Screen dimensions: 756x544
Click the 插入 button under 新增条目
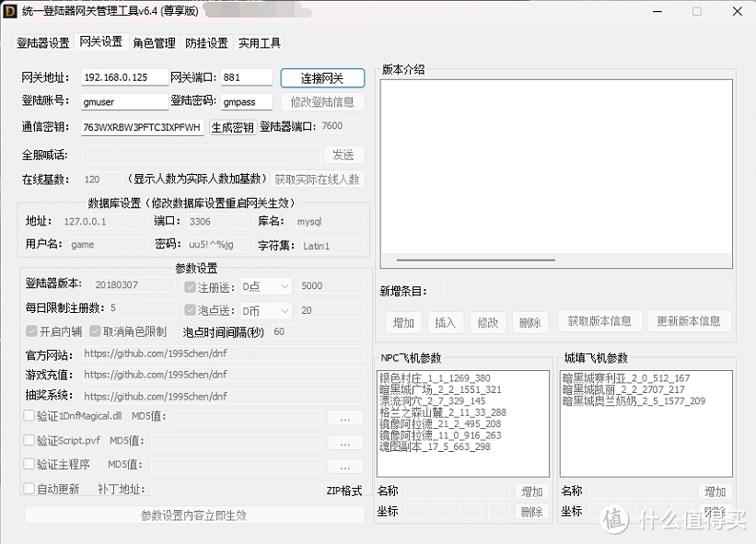pyautogui.click(x=446, y=323)
